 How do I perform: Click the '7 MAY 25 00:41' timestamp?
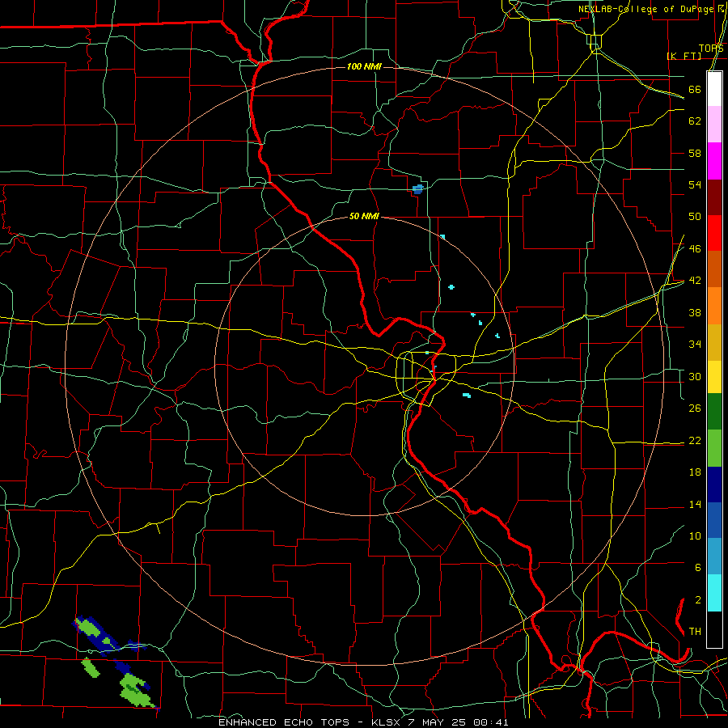point(458,722)
